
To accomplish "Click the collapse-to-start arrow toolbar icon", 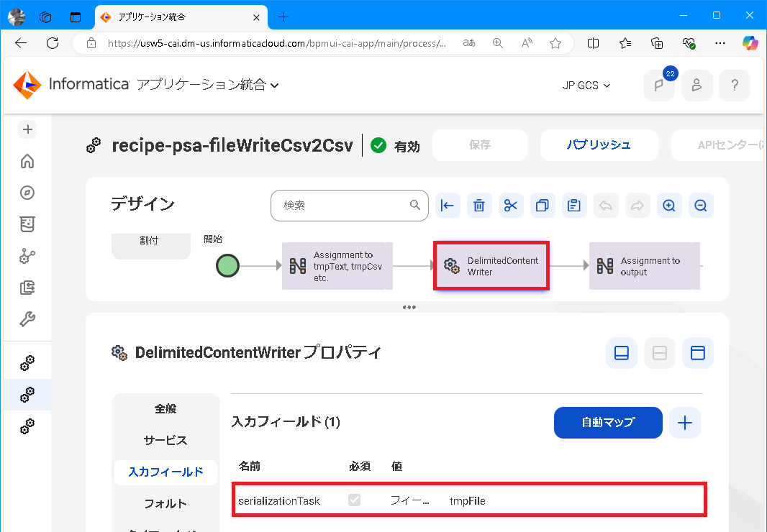I will click(x=447, y=206).
